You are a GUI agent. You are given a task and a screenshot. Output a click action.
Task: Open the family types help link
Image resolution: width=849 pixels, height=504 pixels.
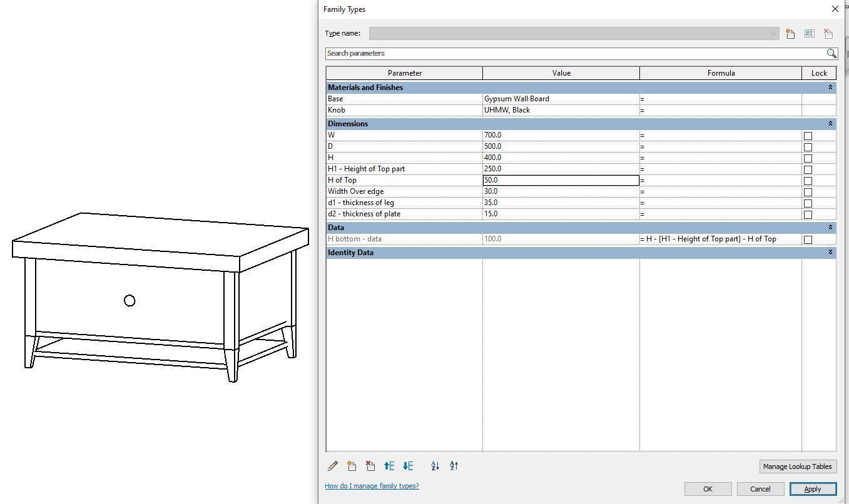pos(372,486)
